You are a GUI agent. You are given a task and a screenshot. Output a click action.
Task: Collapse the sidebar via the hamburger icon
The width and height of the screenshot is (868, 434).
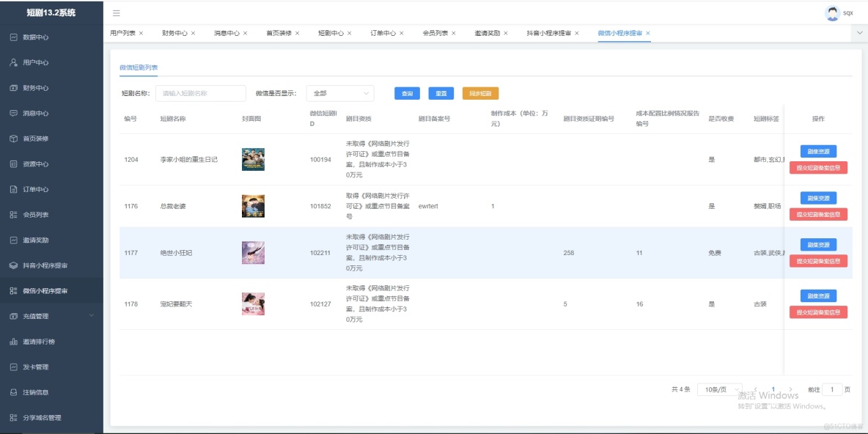[x=117, y=12]
